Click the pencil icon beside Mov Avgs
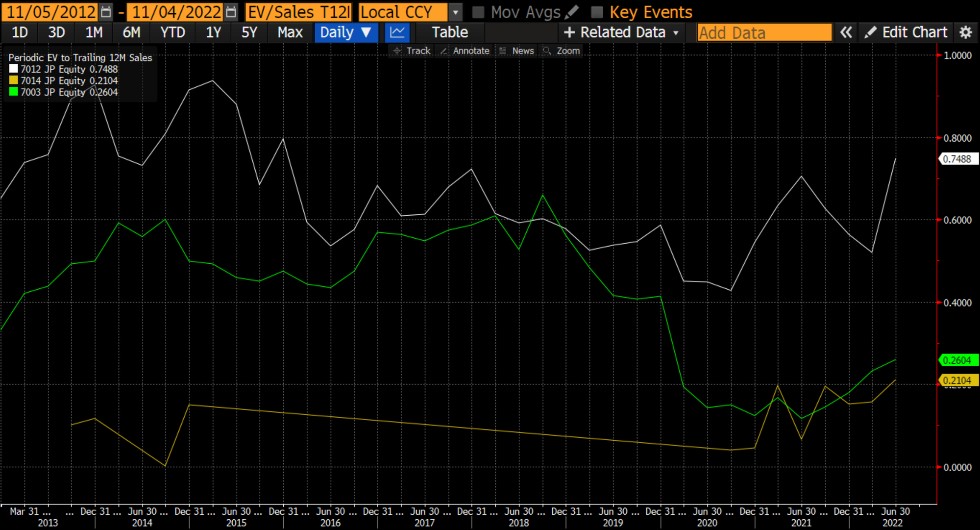The image size is (980, 530). (571, 12)
